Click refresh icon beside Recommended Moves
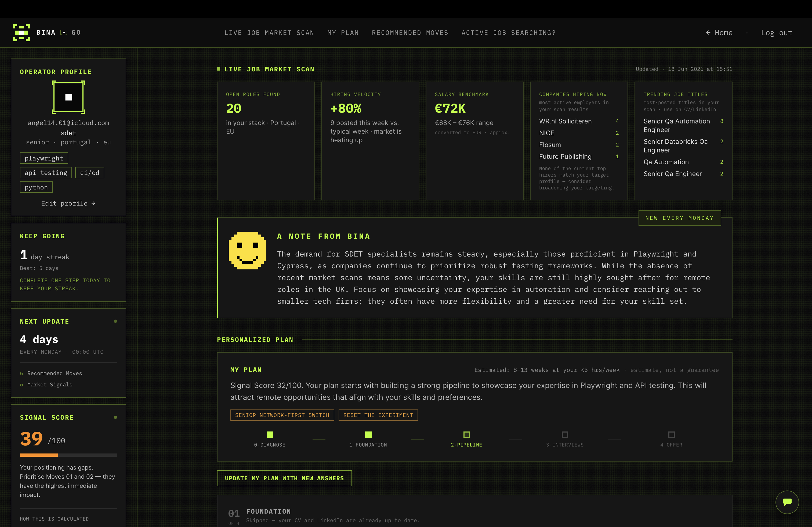 coord(21,374)
